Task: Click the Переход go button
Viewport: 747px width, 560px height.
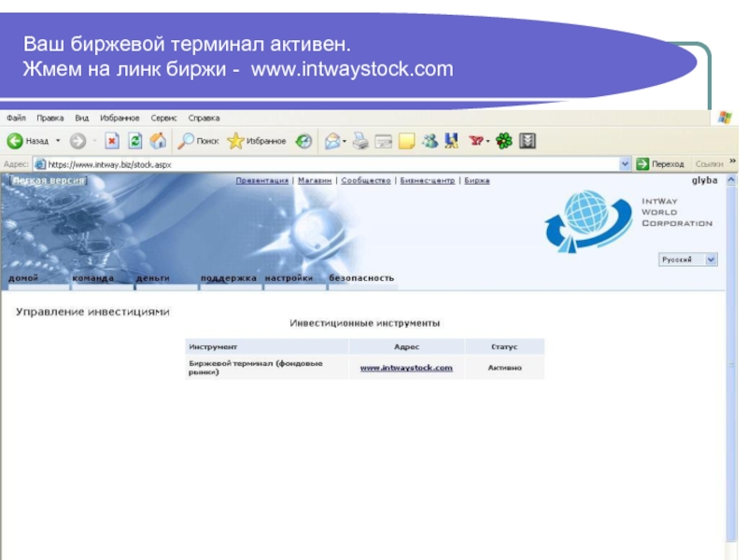Action: point(660,164)
